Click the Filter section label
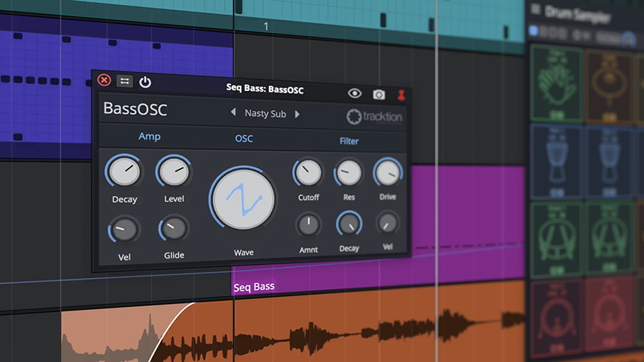Viewport: 644px width, 362px height. point(349,141)
